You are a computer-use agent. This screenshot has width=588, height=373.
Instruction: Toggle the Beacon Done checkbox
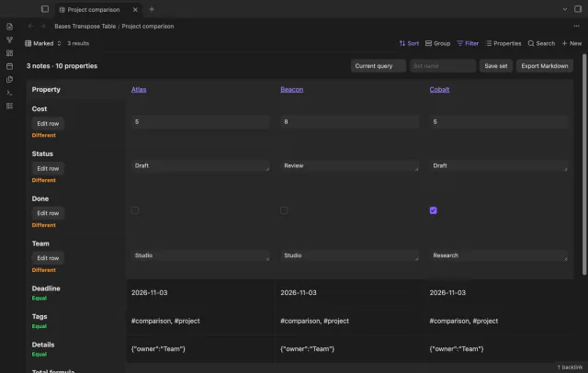tap(284, 210)
